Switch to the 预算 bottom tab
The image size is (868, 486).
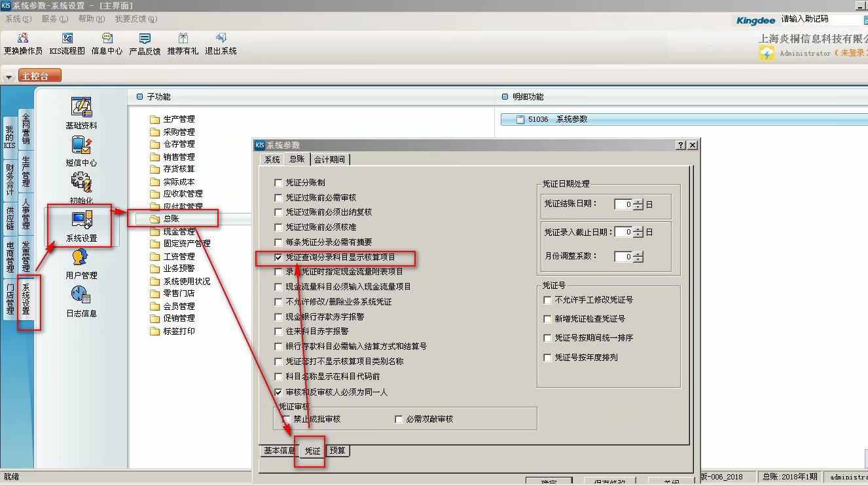coord(338,451)
